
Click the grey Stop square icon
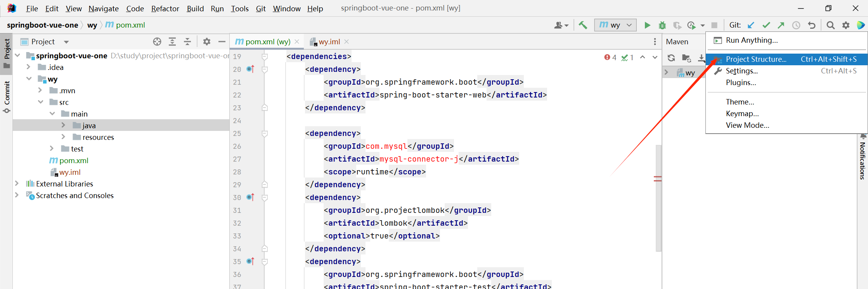(714, 25)
